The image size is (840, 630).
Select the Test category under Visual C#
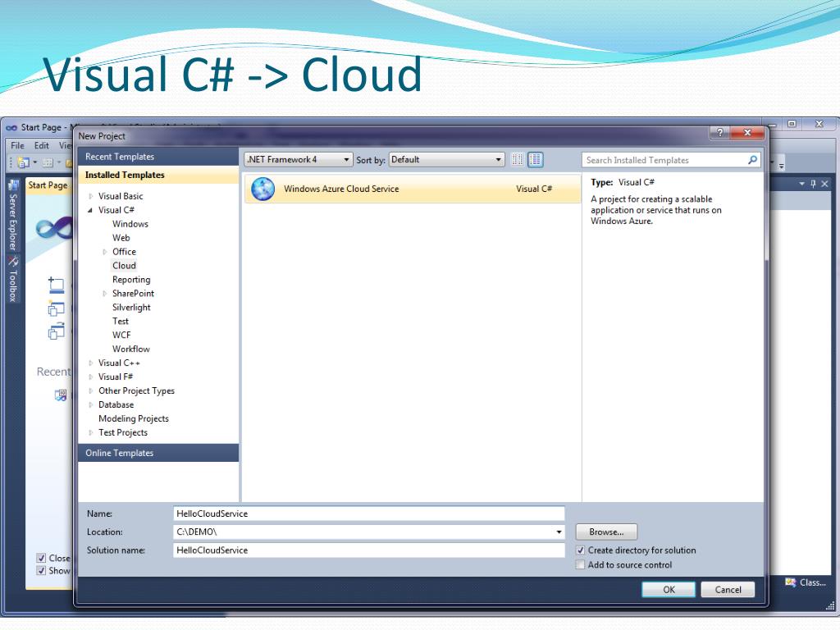point(121,322)
